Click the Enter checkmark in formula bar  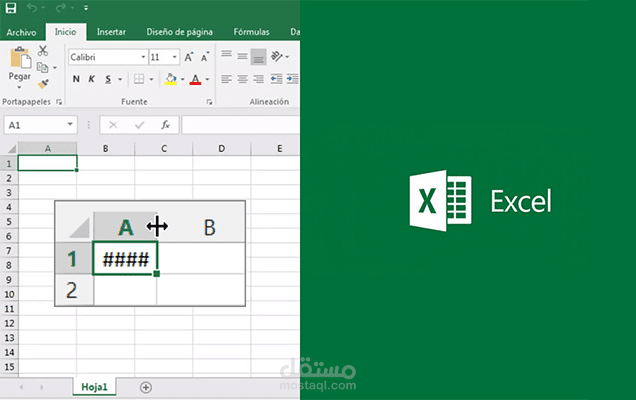tap(140, 125)
